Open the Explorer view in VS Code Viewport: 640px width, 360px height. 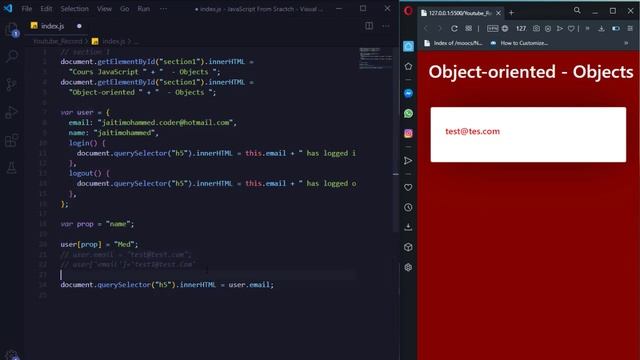[x=11, y=29]
